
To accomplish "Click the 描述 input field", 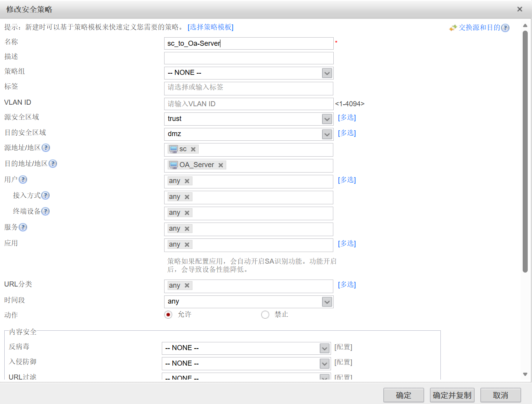I will (249, 58).
